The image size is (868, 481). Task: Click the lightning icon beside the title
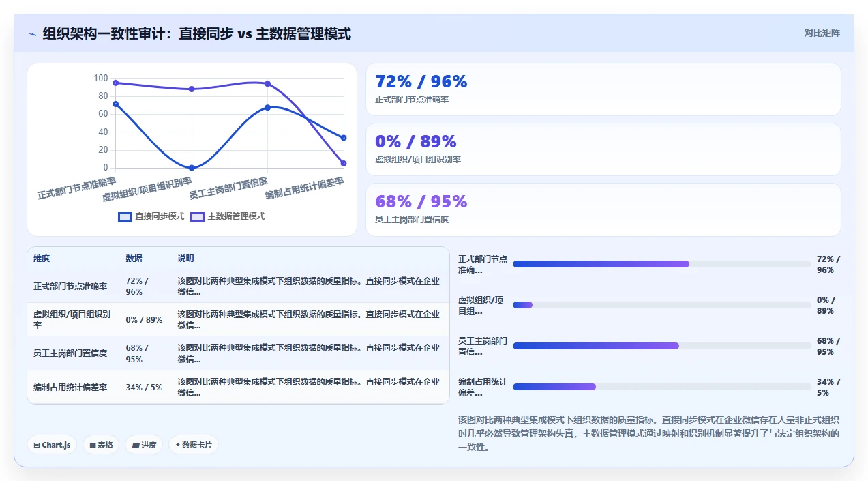tap(32, 34)
